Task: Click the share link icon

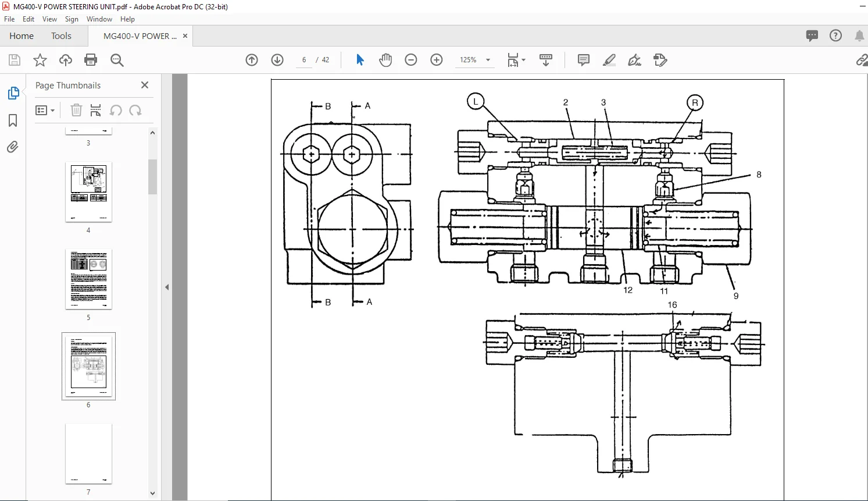Action: 862,60
